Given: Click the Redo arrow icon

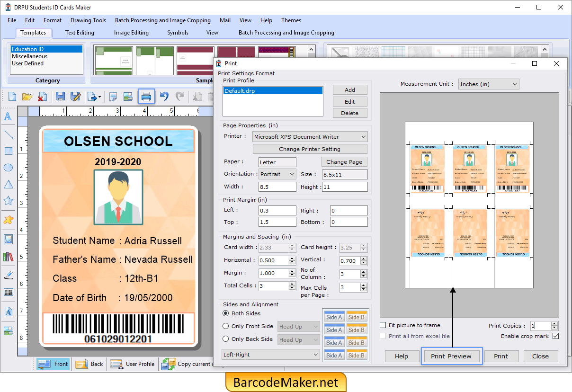Looking at the screenshot, I should click(180, 97).
